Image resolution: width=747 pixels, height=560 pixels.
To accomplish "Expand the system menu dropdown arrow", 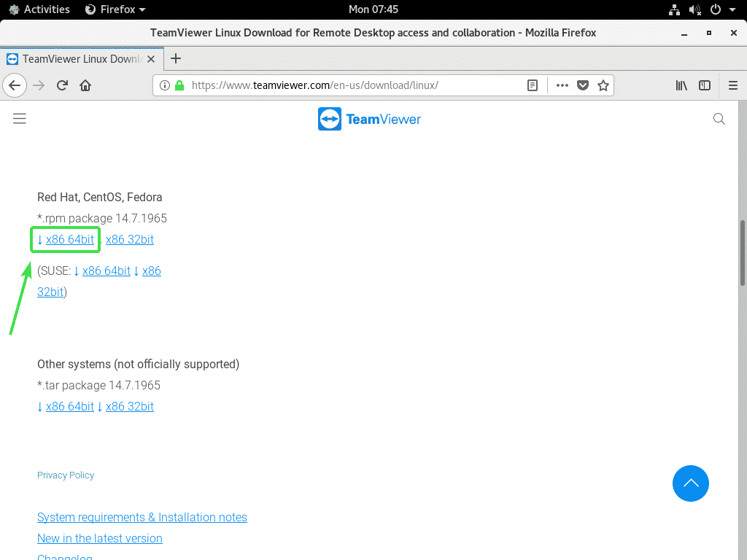I will (x=732, y=9).
